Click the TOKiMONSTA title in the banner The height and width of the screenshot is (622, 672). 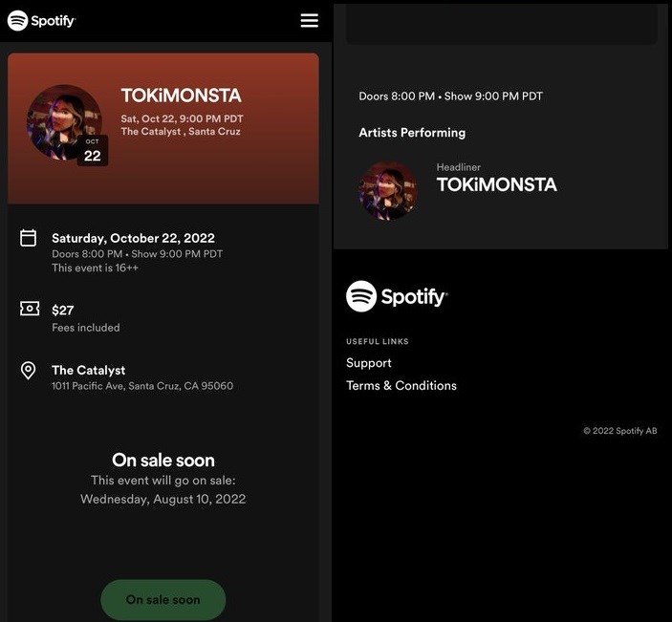(x=182, y=96)
